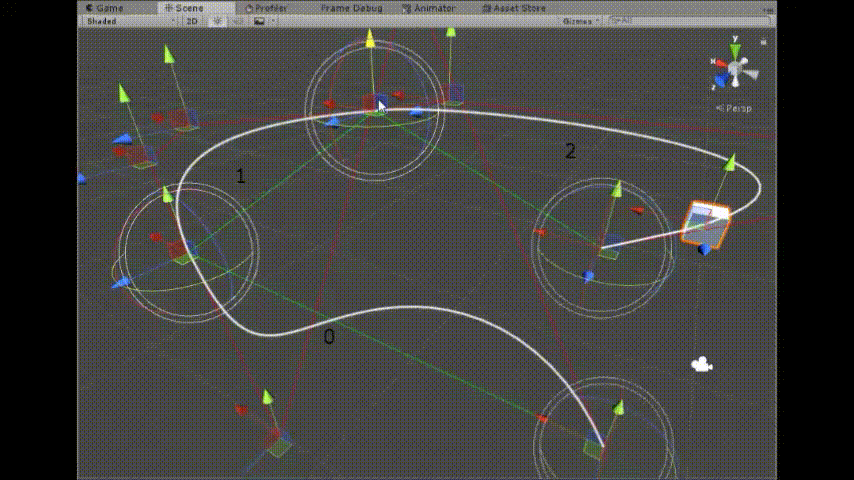The width and height of the screenshot is (854, 480).
Task: Click the scene search field
Action: (x=690, y=20)
